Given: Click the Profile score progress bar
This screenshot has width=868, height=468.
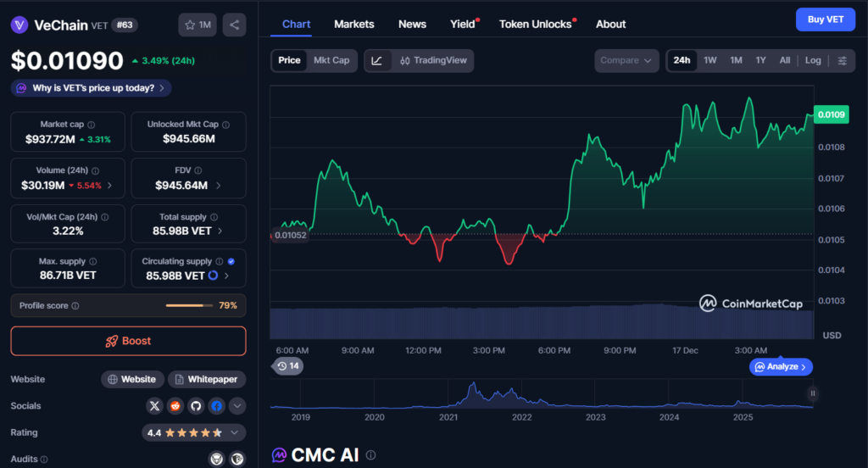Looking at the screenshot, I should coord(189,306).
